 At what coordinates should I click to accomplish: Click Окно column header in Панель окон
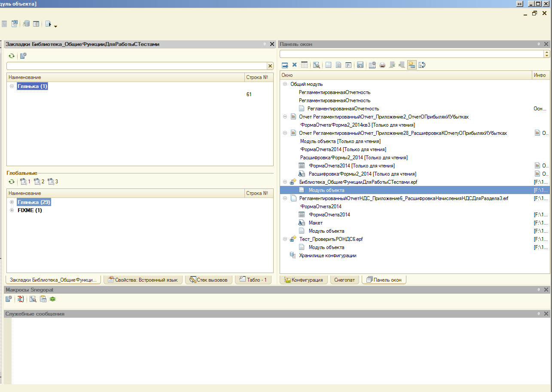click(x=406, y=75)
